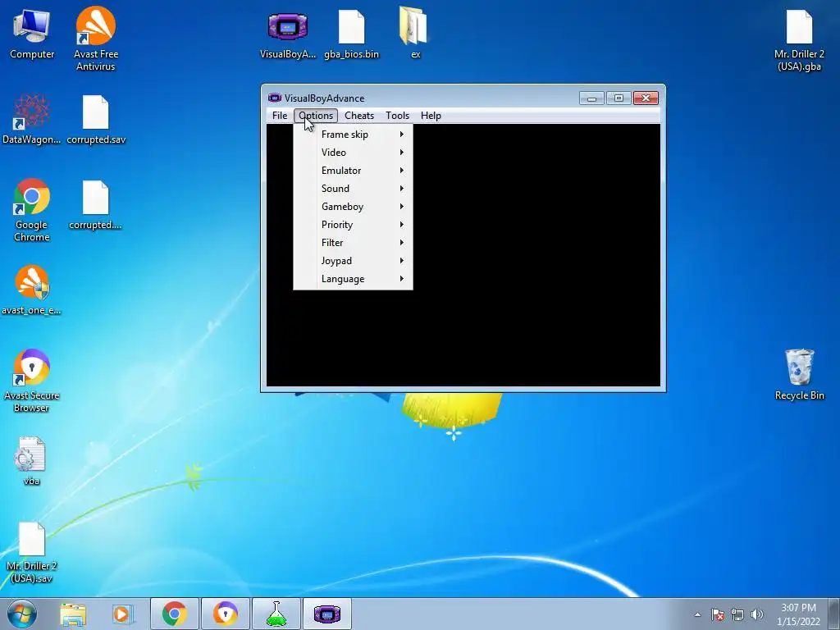Select the vba settings file icon
This screenshot has width=840, height=630.
point(32,461)
